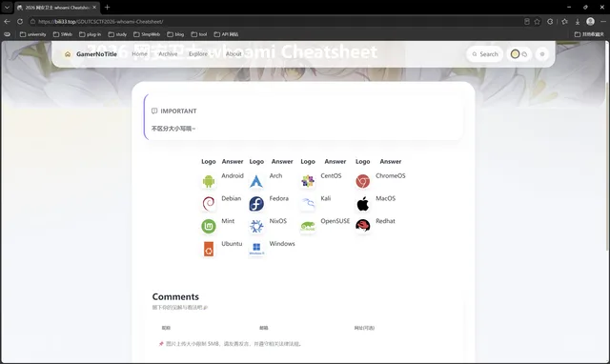Go back with browser back arrow
Screen dimensions: 610x364
7,21
